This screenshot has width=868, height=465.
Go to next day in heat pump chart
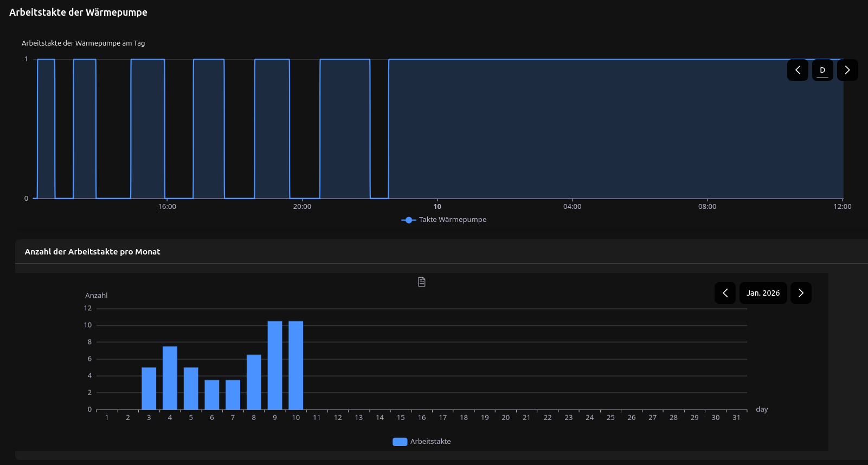pyautogui.click(x=847, y=70)
